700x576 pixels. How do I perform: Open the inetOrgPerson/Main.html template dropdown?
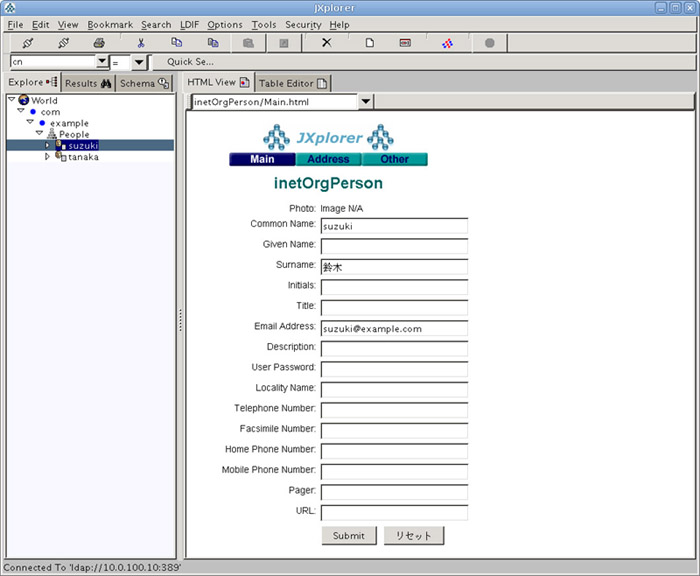pyautogui.click(x=366, y=101)
